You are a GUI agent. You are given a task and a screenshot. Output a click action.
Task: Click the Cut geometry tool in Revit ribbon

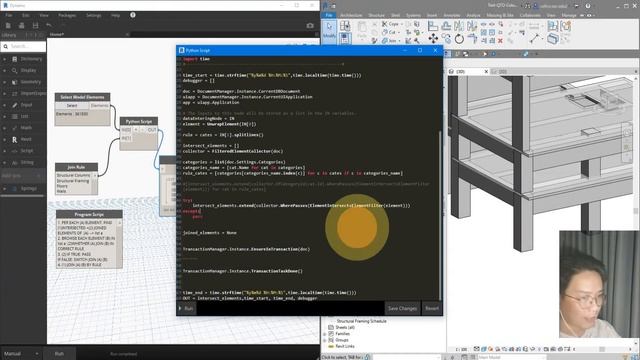point(389,32)
